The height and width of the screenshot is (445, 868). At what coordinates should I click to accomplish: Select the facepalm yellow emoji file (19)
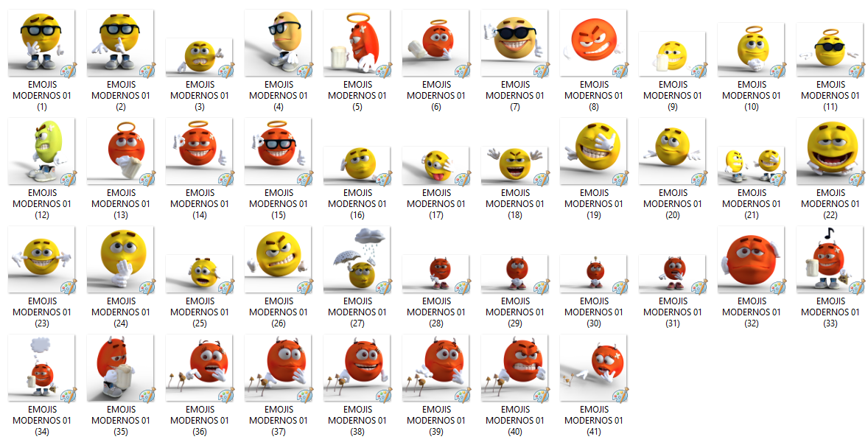(x=593, y=152)
